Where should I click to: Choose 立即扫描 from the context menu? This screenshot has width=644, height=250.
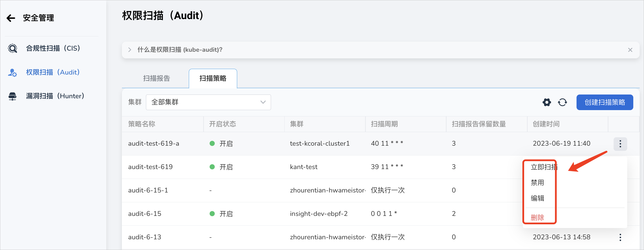(544, 167)
